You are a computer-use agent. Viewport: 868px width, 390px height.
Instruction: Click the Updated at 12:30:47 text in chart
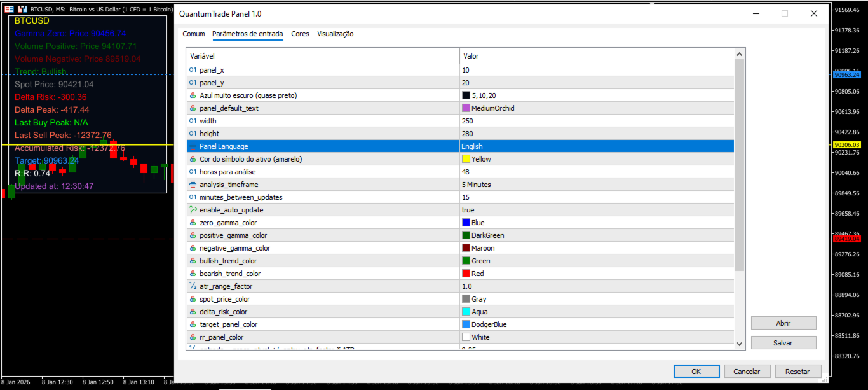(54, 186)
